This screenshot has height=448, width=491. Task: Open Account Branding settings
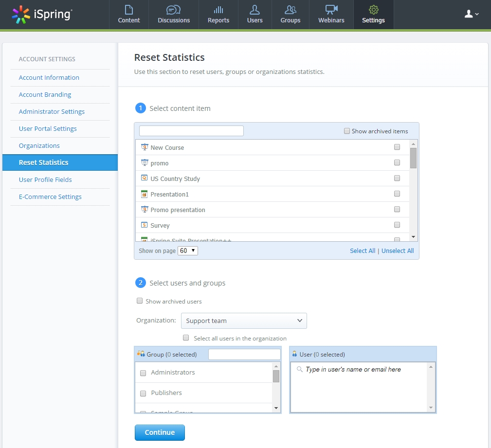45,94
